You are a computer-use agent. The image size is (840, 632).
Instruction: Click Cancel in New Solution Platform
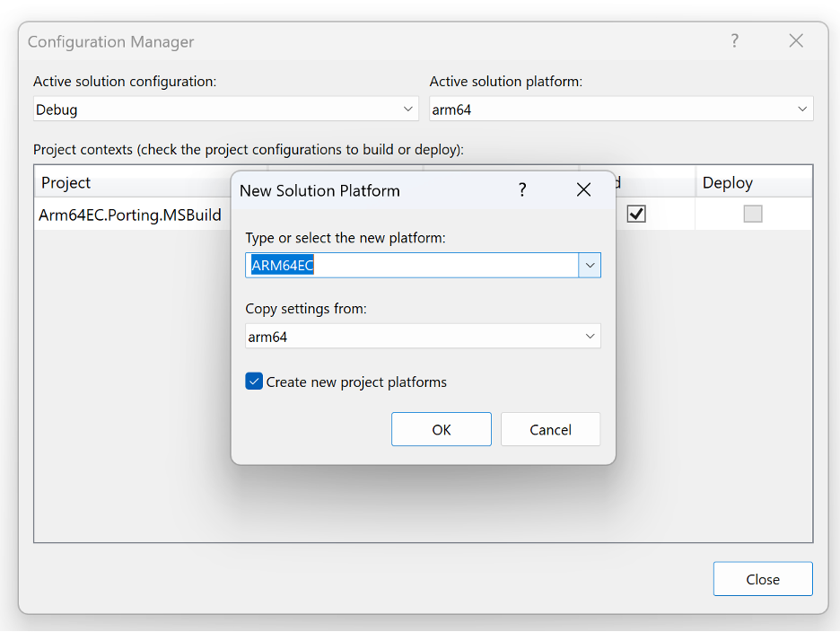550,429
